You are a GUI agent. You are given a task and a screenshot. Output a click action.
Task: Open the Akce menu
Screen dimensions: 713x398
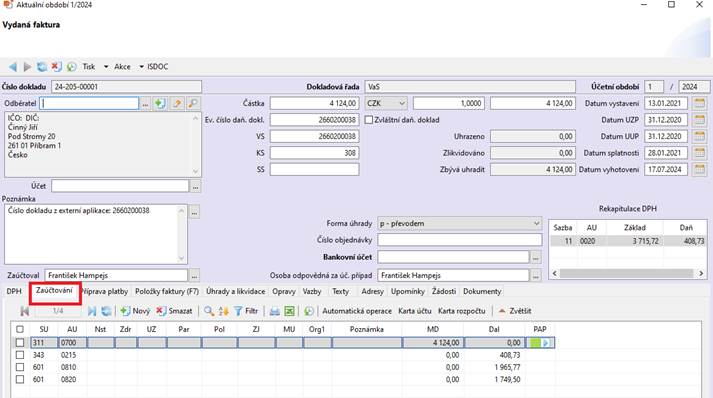[122, 67]
